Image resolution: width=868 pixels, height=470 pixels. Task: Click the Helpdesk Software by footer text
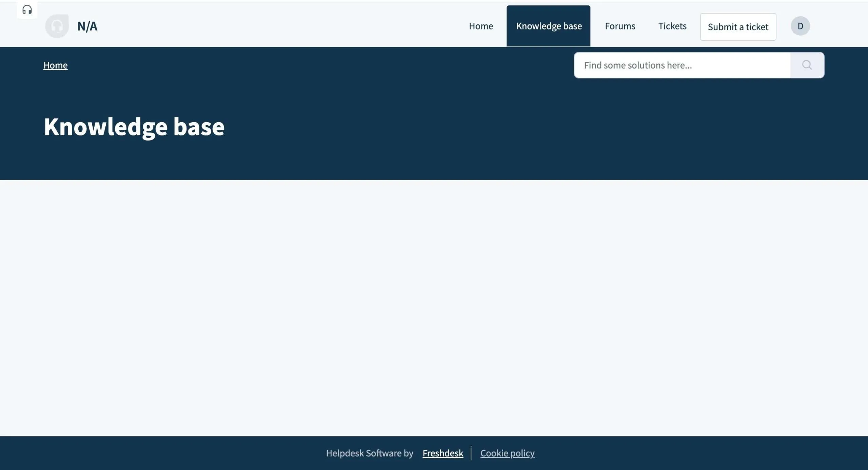pyautogui.click(x=370, y=453)
